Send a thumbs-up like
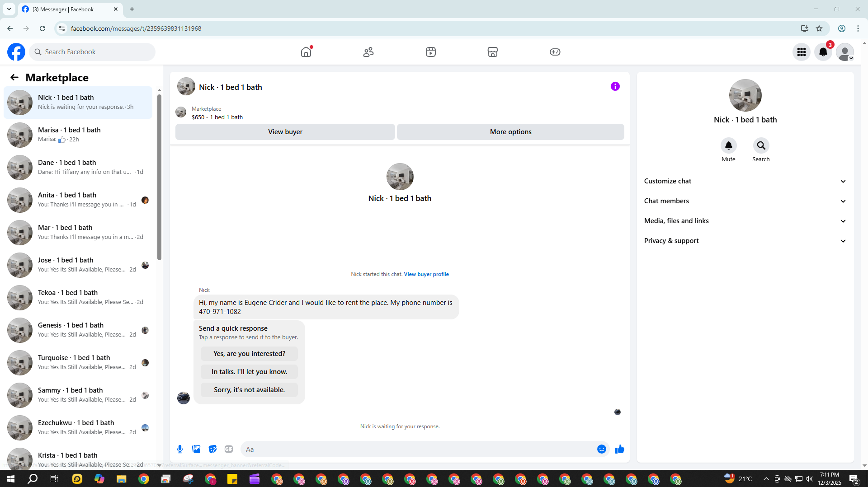Image resolution: width=868 pixels, height=487 pixels. (x=620, y=449)
